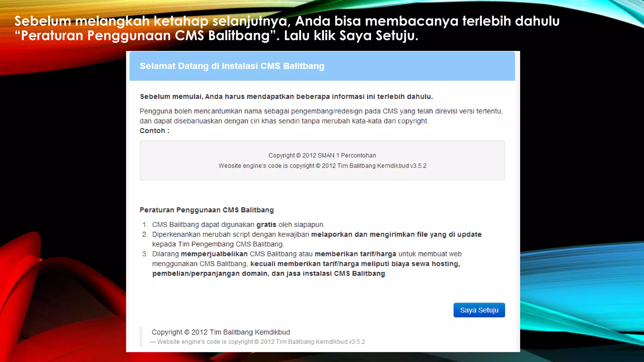Click example line ending 'Kemdikbud v3.5.2' in gray box
Image resolution: width=644 pixels, height=362 pixels.
pos(322,166)
